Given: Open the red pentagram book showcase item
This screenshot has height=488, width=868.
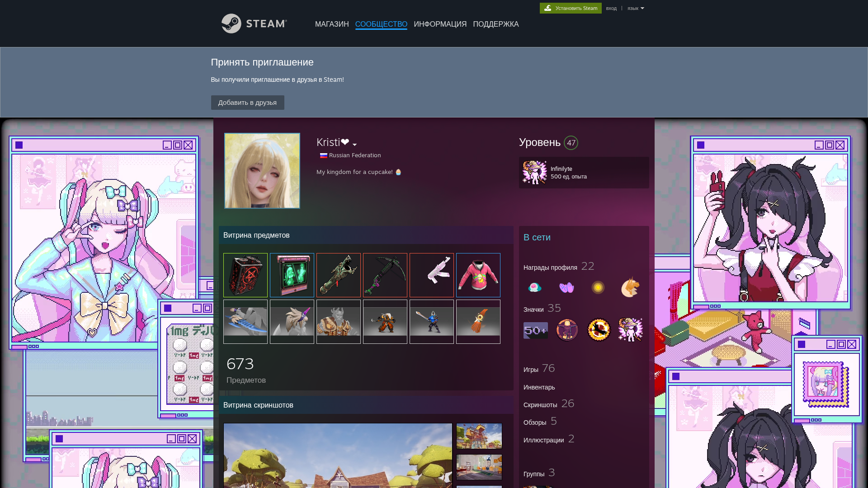Looking at the screenshot, I should [x=245, y=275].
